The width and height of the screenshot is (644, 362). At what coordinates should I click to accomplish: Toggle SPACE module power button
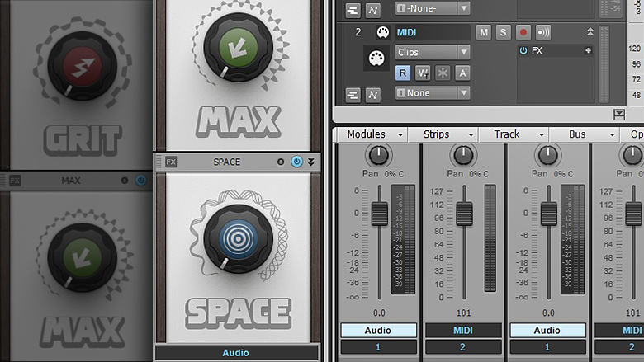(297, 162)
